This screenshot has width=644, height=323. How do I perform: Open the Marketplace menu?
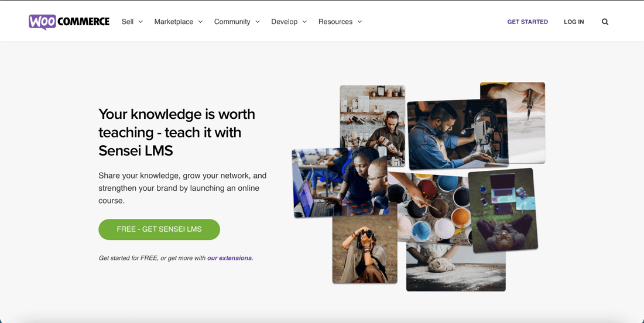coord(174,22)
